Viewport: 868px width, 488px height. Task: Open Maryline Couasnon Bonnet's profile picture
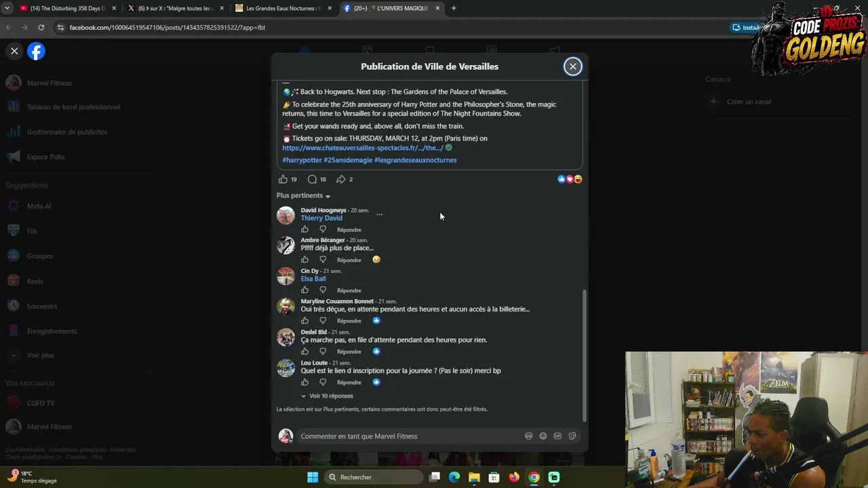(286, 306)
